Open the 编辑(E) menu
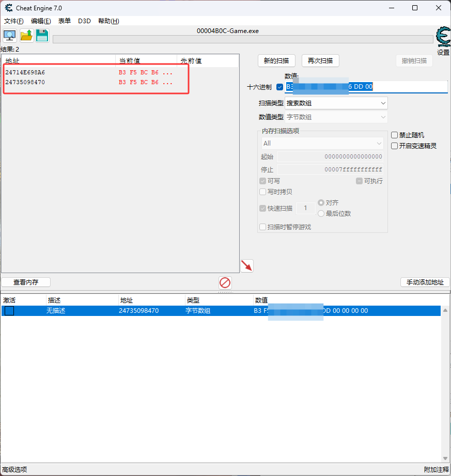This screenshot has height=476, width=451. [41, 21]
